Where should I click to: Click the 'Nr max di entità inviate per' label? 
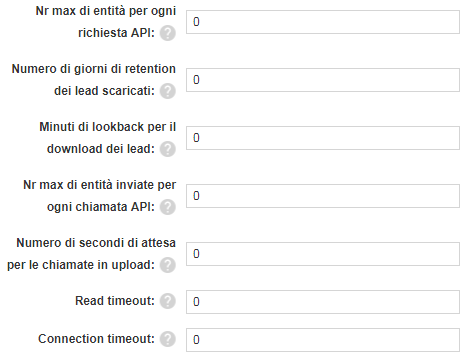[99, 185]
